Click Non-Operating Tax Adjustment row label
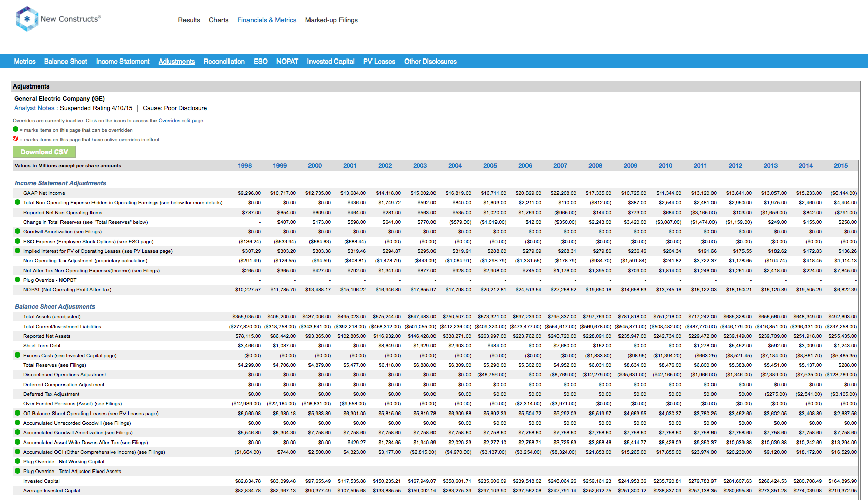This screenshot has height=500, width=868. pyautogui.click(x=85, y=261)
